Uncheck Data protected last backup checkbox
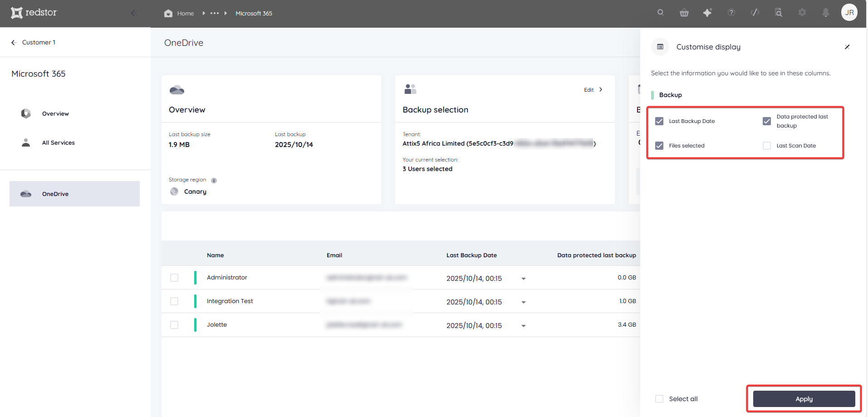Viewport: 868px width, 417px height. [x=767, y=121]
